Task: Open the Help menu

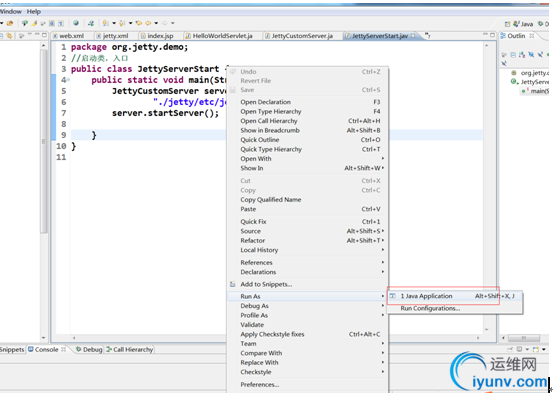Action: 34,11
